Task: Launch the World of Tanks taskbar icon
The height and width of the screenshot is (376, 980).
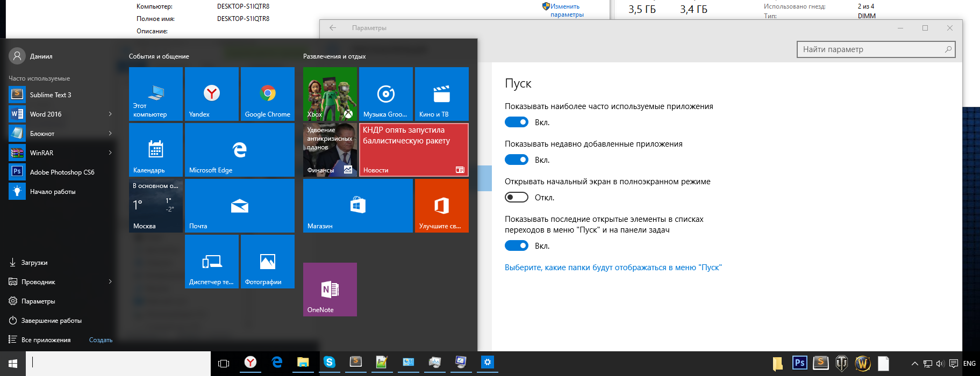Action: (842, 363)
